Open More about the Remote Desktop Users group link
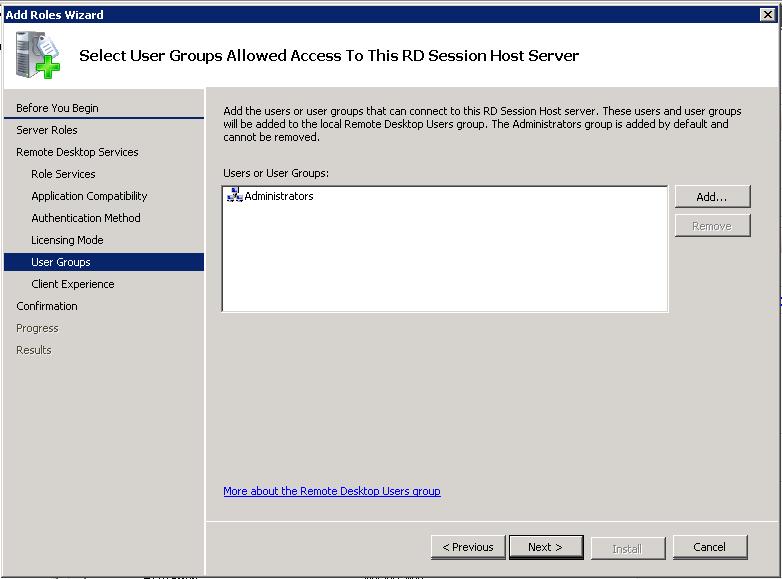 coord(331,491)
